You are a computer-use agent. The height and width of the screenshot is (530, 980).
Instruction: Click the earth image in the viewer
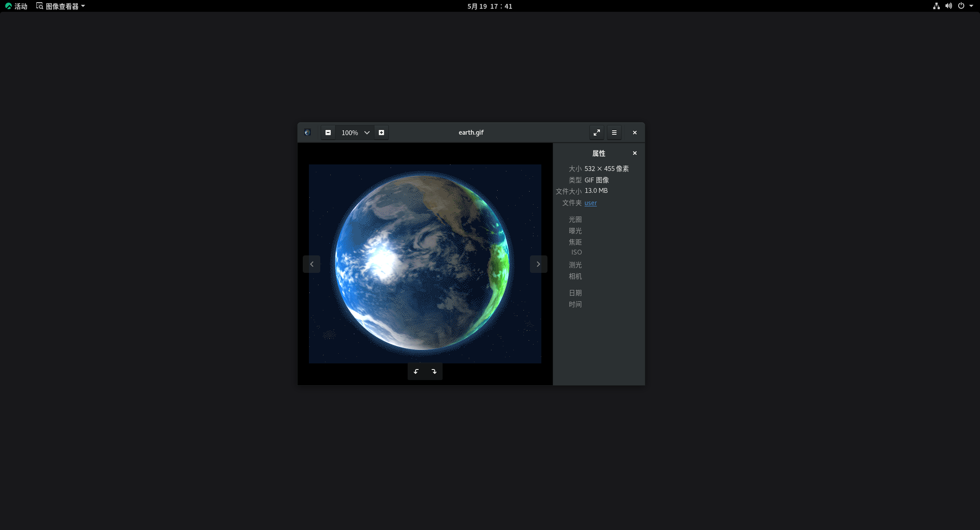point(425,264)
